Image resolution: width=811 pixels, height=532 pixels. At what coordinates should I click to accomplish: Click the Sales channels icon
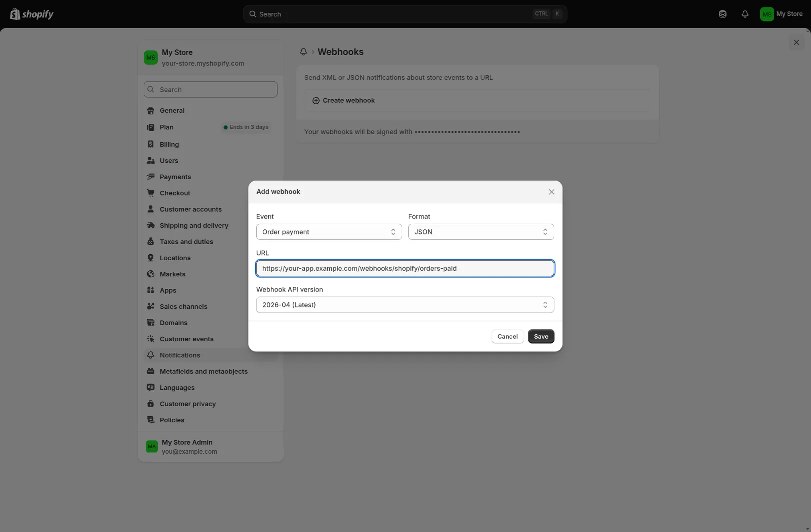pyautogui.click(x=150, y=307)
